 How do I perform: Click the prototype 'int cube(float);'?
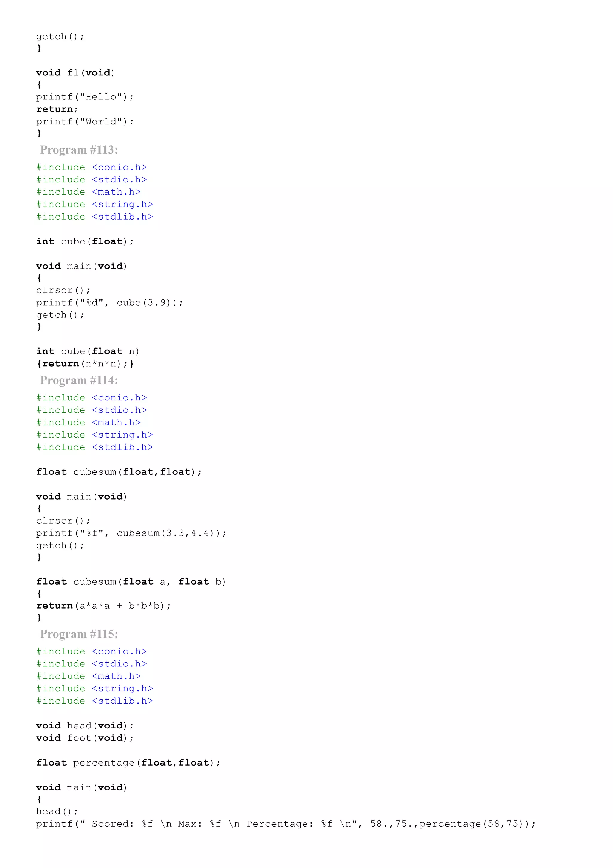click(85, 242)
